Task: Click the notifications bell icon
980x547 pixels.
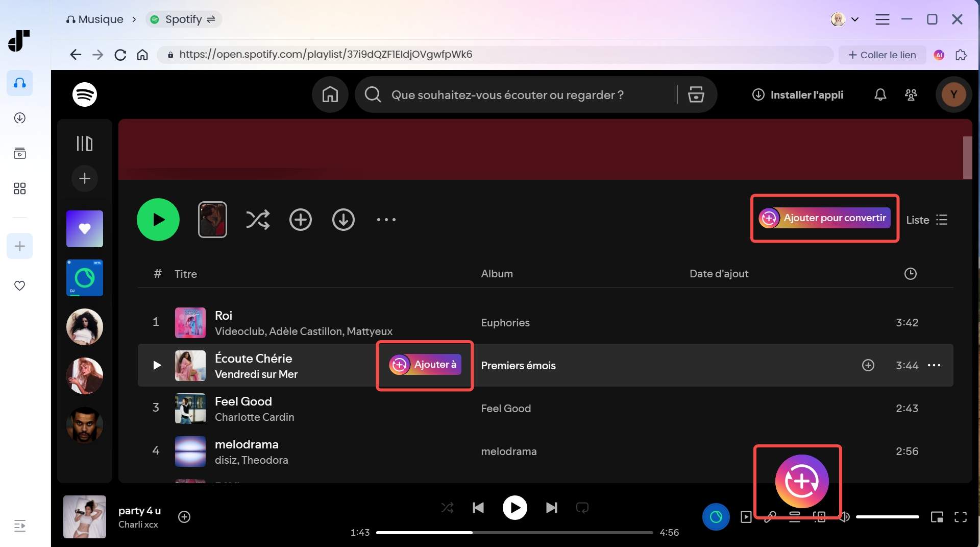Action: (x=879, y=94)
